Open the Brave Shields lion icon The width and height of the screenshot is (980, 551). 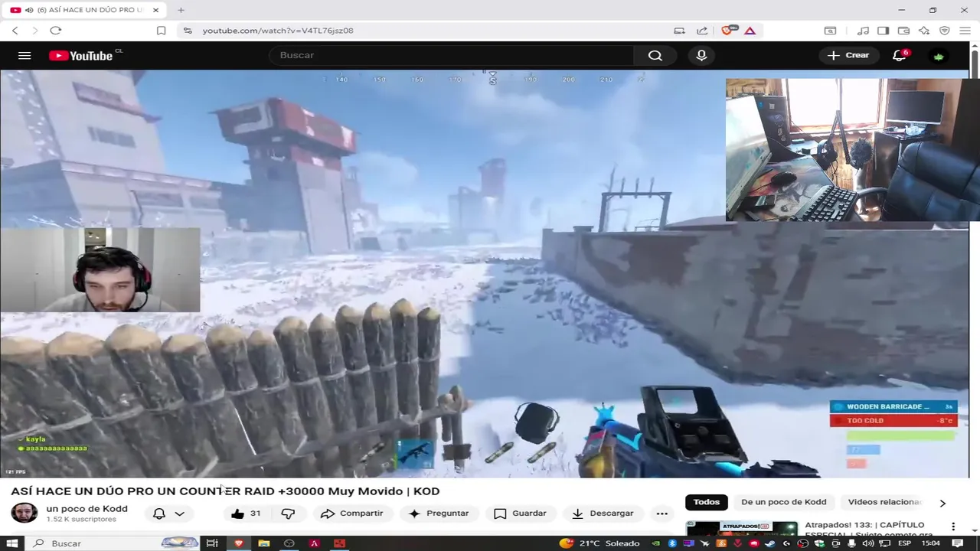pyautogui.click(x=729, y=31)
